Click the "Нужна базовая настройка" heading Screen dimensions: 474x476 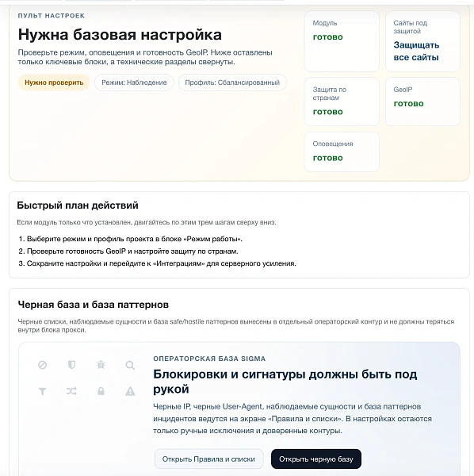pos(120,34)
